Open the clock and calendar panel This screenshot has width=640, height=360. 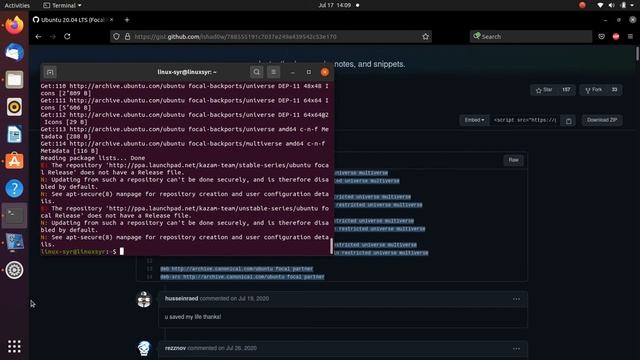[x=335, y=5]
